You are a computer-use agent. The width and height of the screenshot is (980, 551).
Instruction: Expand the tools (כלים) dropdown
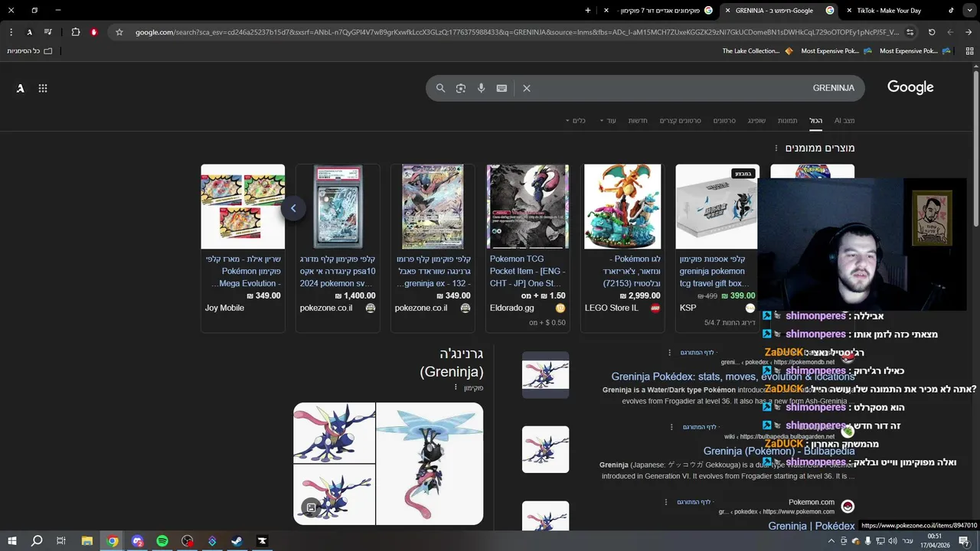pyautogui.click(x=576, y=121)
